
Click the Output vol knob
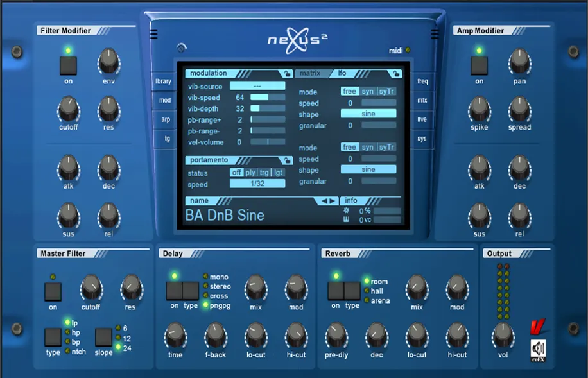click(503, 336)
